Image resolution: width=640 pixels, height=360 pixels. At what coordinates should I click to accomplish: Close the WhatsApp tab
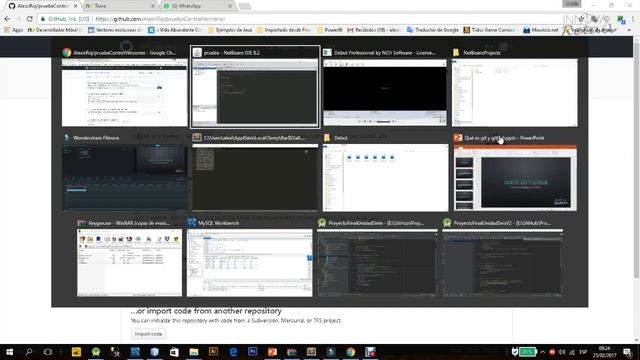click(x=229, y=6)
